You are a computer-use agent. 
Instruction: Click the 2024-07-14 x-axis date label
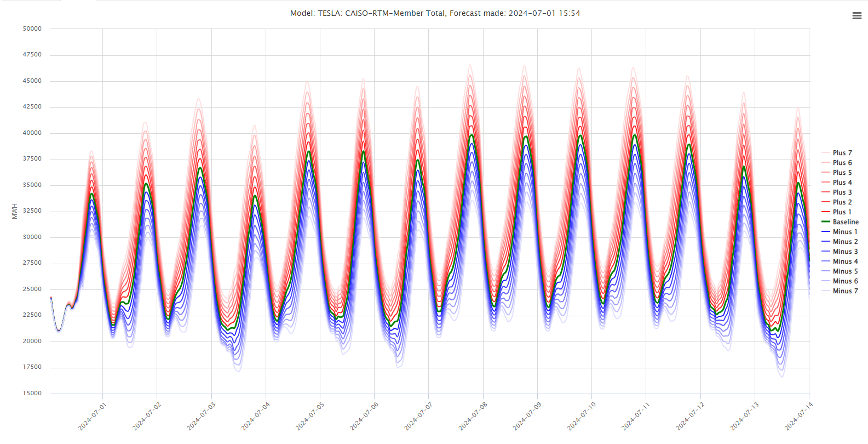point(799,416)
